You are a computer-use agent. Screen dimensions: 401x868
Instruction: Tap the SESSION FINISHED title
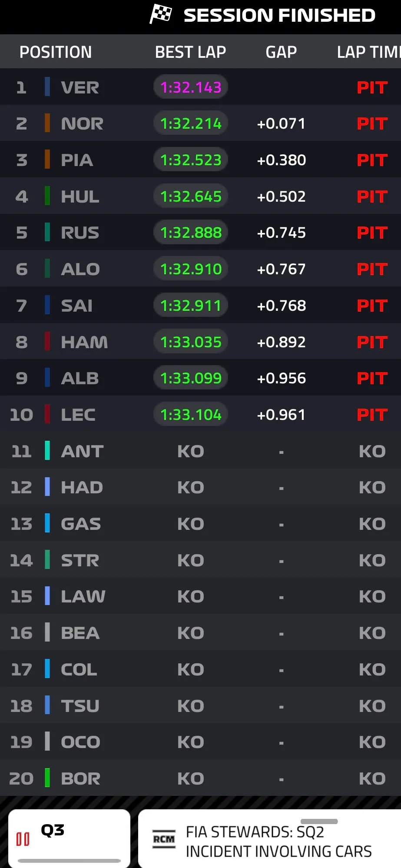click(x=279, y=16)
